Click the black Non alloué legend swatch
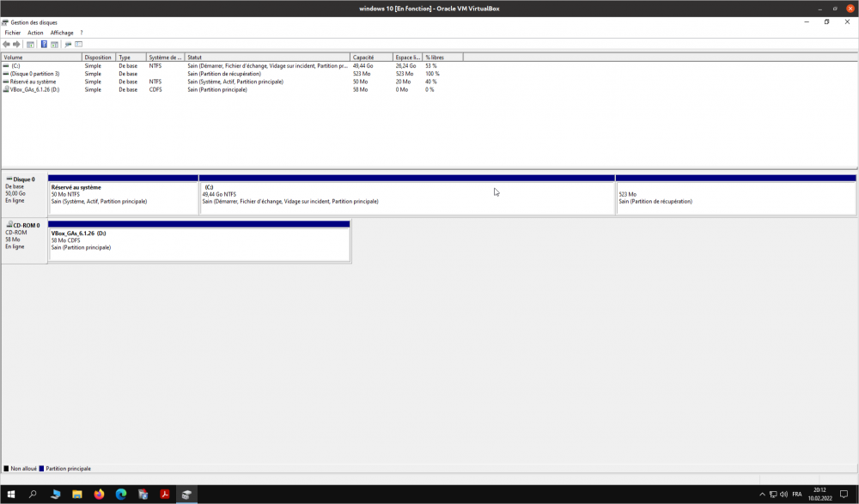The width and height of the screenshot is (859, 504). (x=7, y=469)
